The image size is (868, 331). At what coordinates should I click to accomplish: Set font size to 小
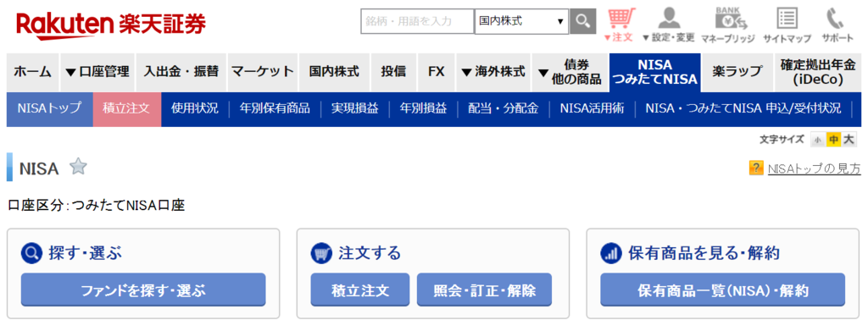[x=818, y=140]
